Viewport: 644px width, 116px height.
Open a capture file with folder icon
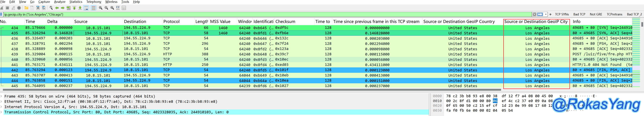[x=26, y=8]
